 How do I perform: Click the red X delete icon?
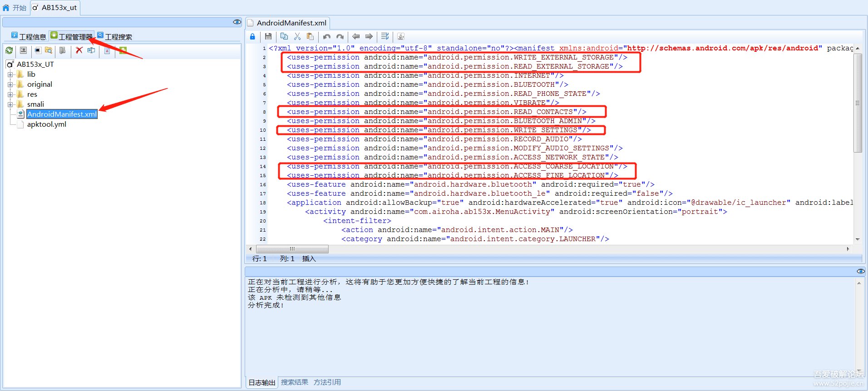click(x=79, y=50)
